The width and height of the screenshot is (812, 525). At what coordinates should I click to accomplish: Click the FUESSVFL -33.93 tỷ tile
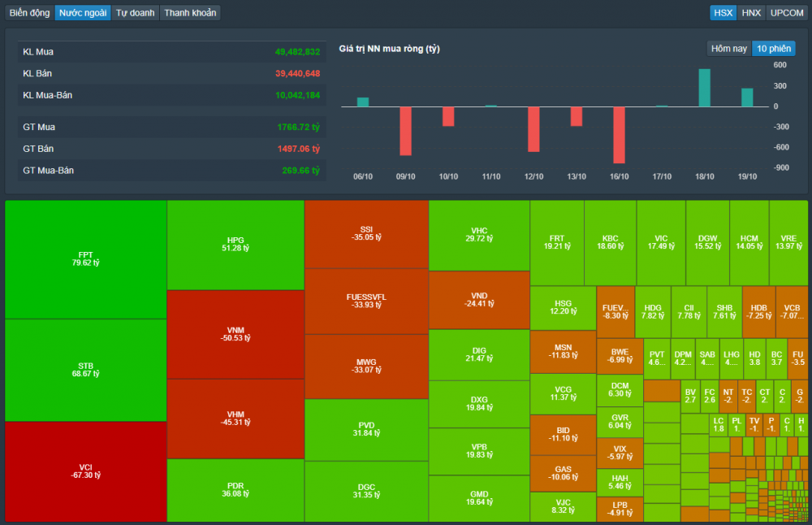pos(367,302)
